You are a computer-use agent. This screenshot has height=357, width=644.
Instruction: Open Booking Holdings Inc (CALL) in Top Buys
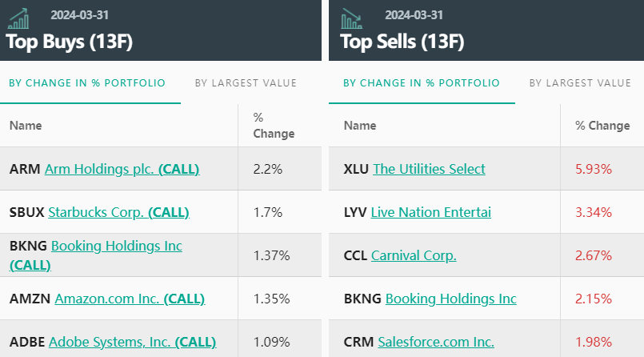coord(116,246)
